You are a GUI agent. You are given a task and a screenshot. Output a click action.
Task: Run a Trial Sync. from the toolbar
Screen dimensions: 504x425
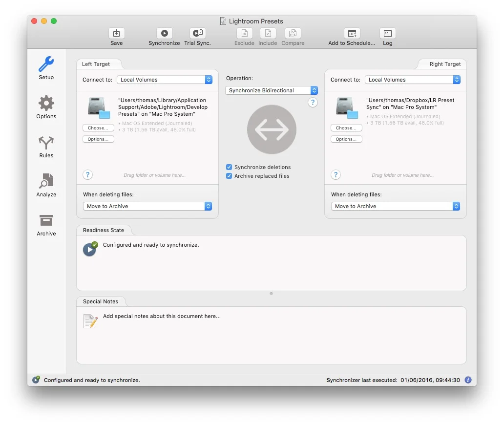point(197,33)
